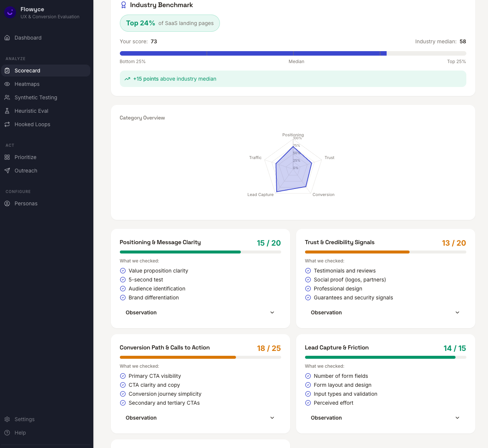Click the Category Overview radar chart
The width and height of the screenshot is (488, 448).
[x=293, y=166]
